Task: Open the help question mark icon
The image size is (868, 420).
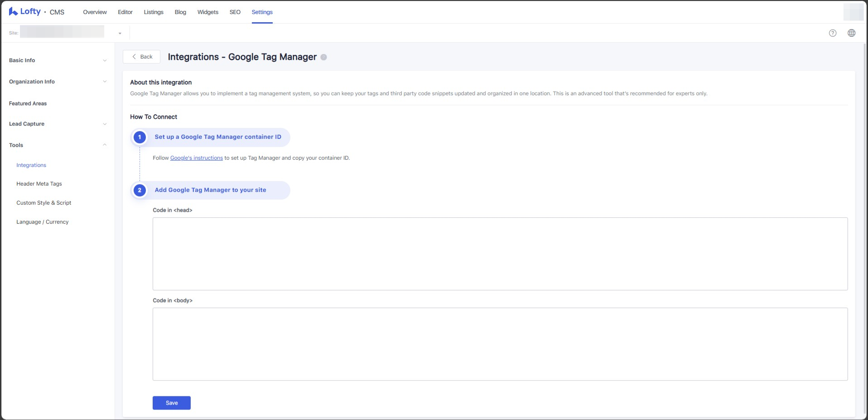Action: click(832, 33)
